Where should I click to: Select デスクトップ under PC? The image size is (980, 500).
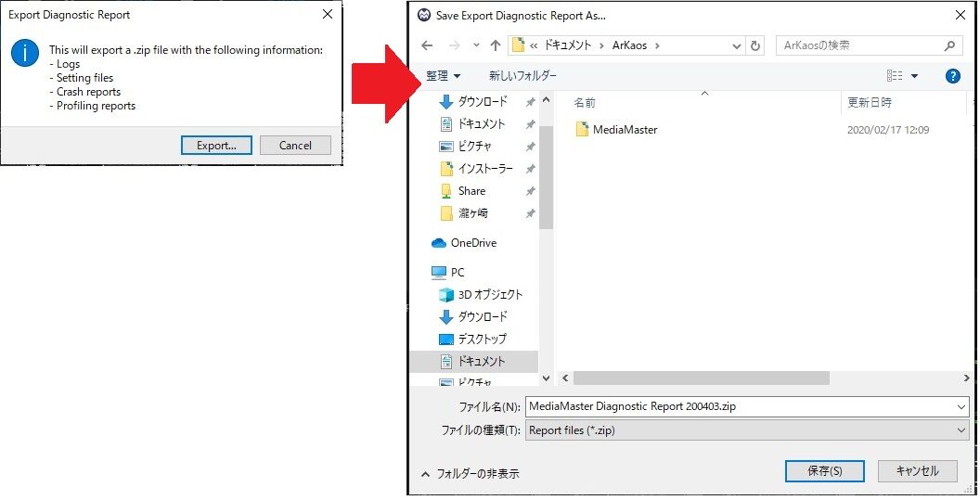pos(482,340)
